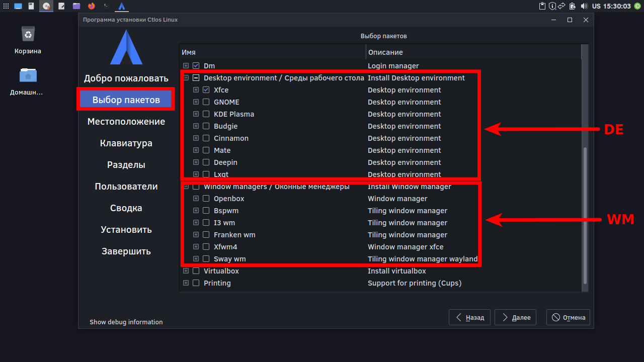Click the show desktop taskbar icon
Screen dimensions: 644x362
[x=18, y=6]
